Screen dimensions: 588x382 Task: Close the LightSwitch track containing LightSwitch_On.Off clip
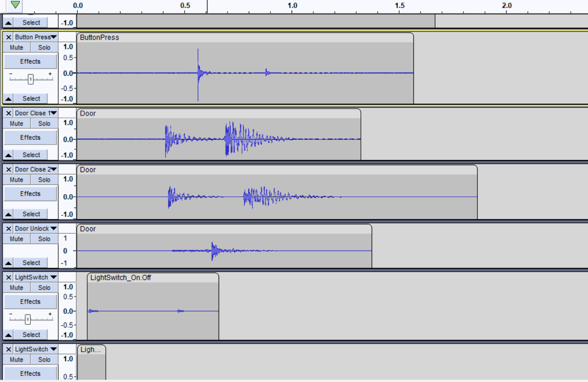[x=8, y=277]
